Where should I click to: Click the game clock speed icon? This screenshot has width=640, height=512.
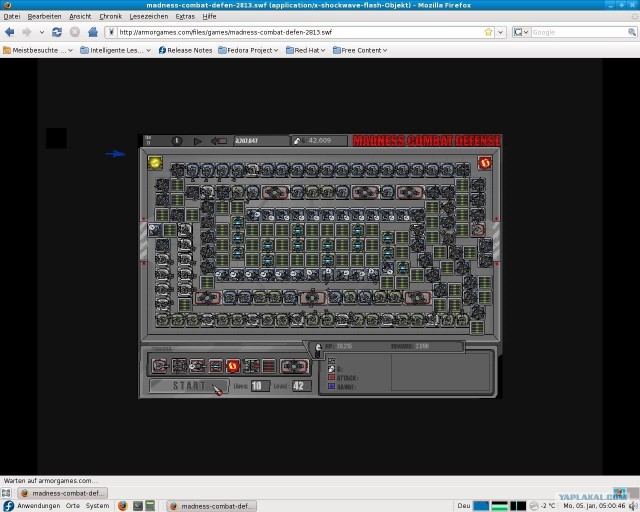[176, 141]
